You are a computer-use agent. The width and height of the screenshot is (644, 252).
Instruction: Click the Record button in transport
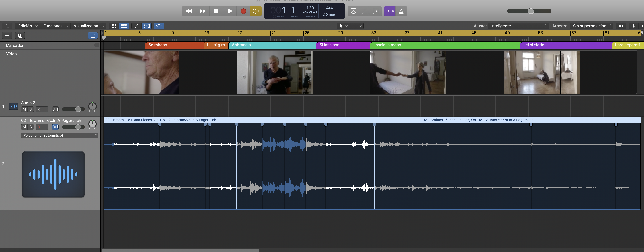pyautogui.click(x=243, y=11)
